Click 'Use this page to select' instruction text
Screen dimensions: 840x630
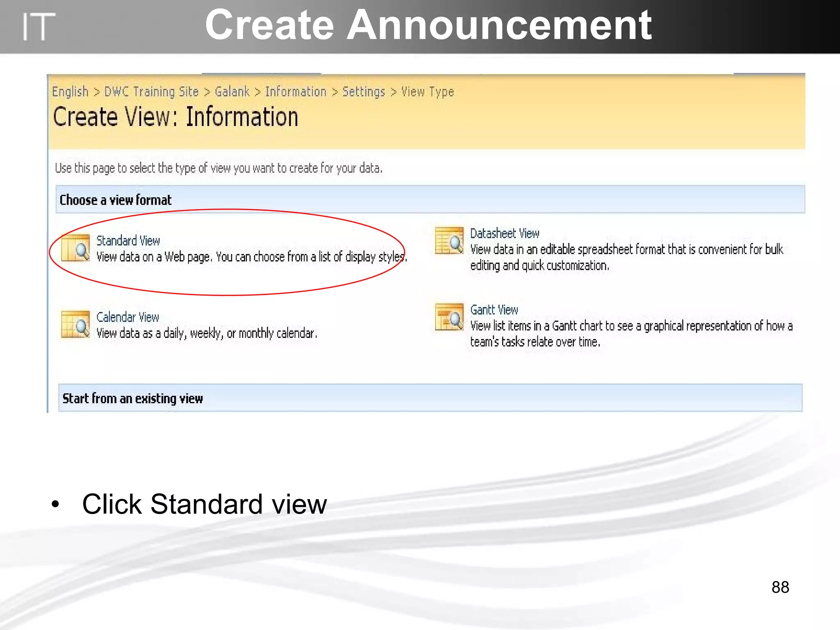coord(219,168)
